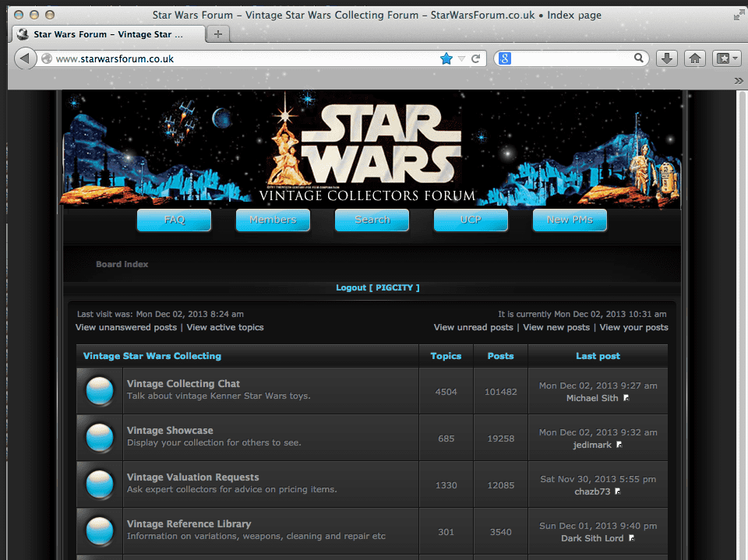This screenshot has width=748, height=560.
Task: Open a new tab with plus button
Action: (x=218, y=33)
